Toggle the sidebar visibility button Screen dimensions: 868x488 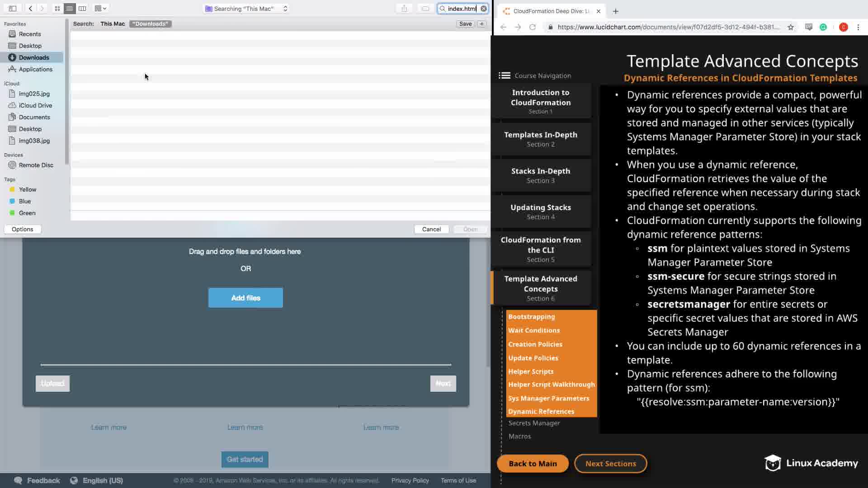(13, 8)
